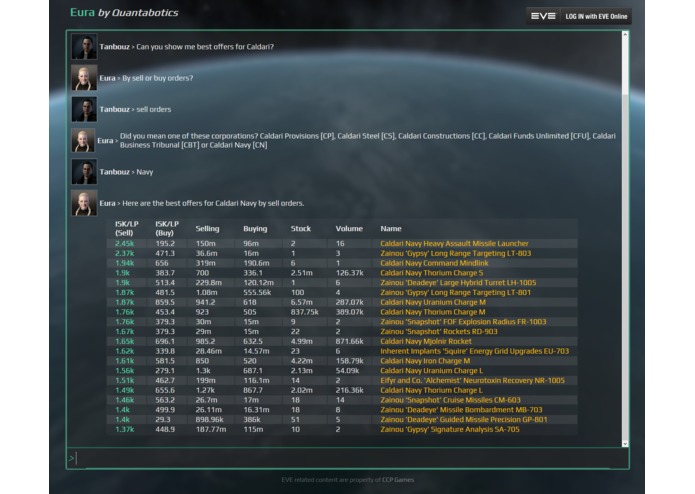Click the 216.36k volume cell
This screenshot has width=695, height=494.
coord(349,390)
